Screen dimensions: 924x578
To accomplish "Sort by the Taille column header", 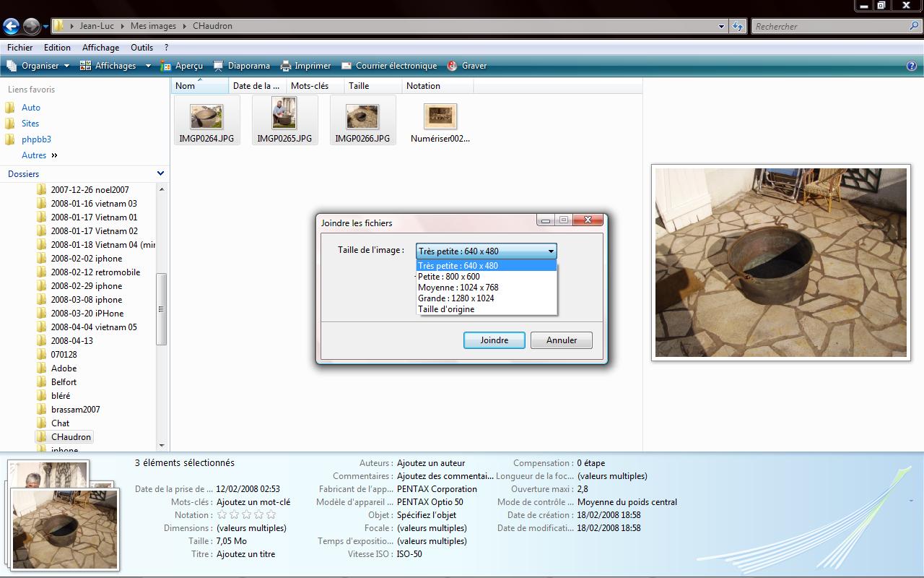I will (373, 86).
